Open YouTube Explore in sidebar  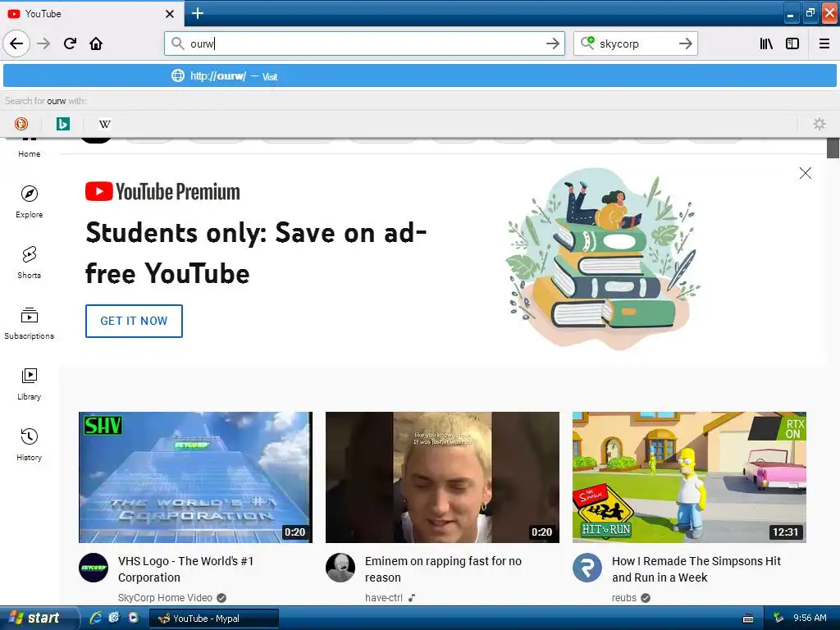(x=29, y=202)
